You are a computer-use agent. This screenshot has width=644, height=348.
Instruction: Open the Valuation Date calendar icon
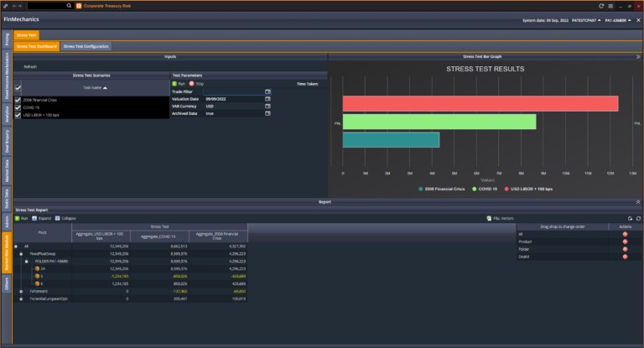click(267, 99)
